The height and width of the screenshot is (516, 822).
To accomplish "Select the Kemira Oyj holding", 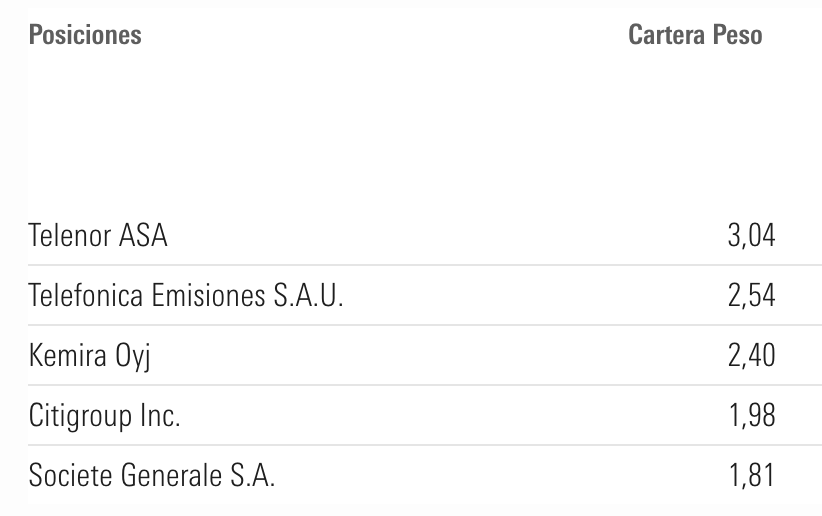I will pyautogui.click(x=89, y=356).
